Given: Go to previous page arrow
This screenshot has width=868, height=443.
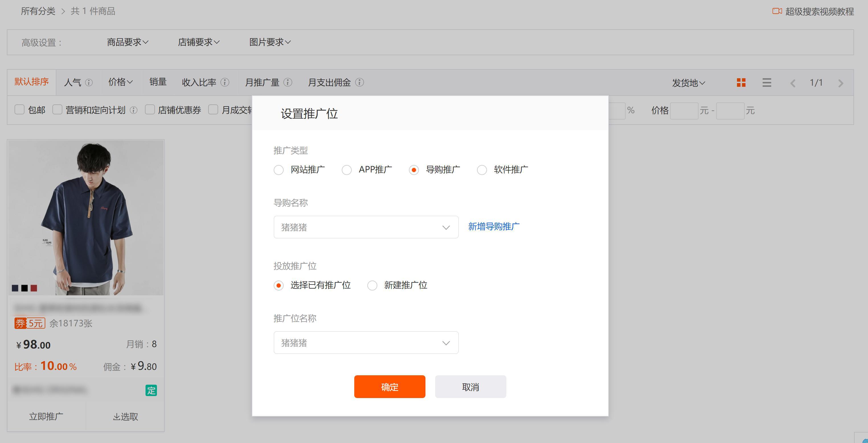Looking at the screenshot, I should tap(793, 83).
